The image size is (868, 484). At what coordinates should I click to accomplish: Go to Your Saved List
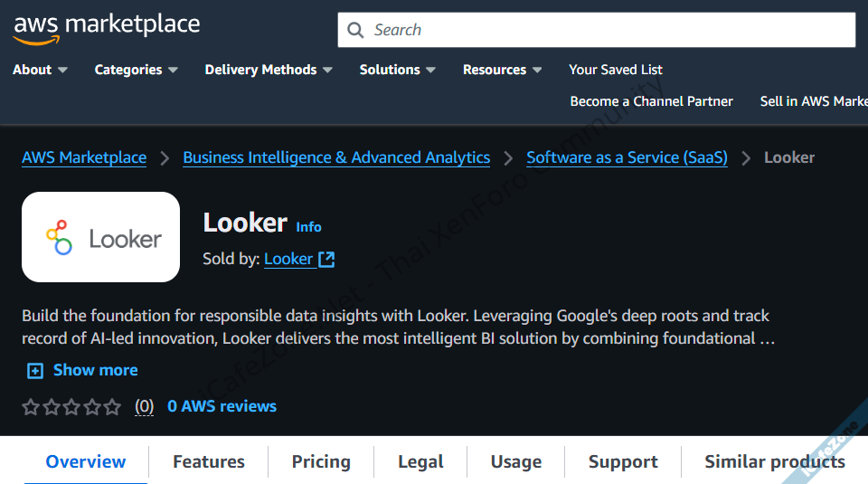616,70
